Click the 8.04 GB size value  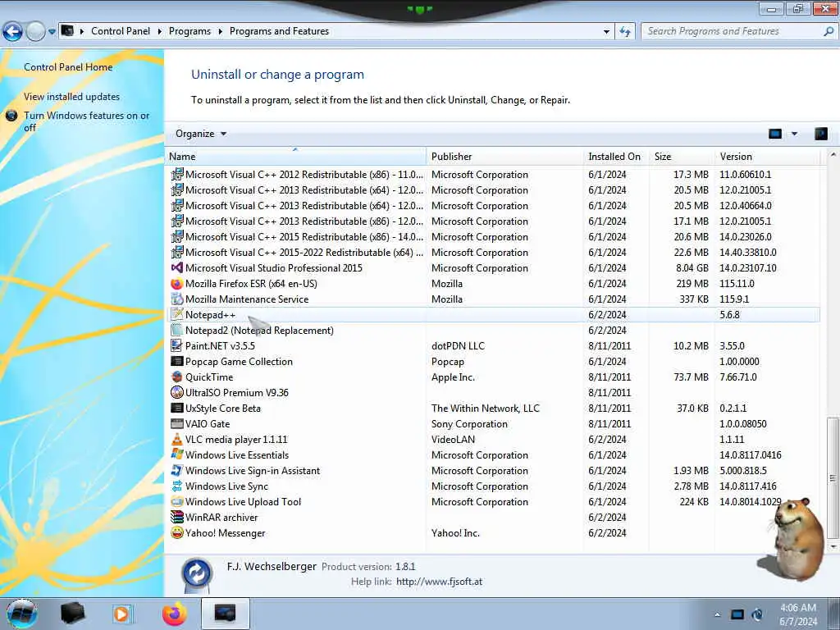point(692,268)
